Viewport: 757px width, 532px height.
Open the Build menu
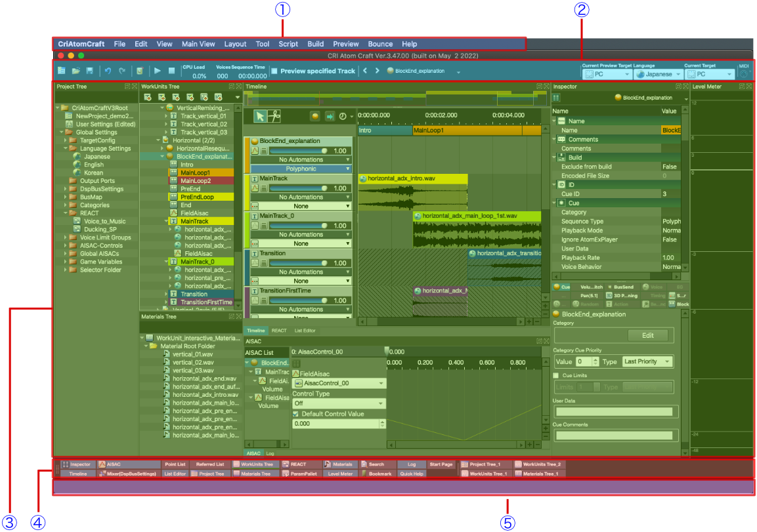click(315, 44)
